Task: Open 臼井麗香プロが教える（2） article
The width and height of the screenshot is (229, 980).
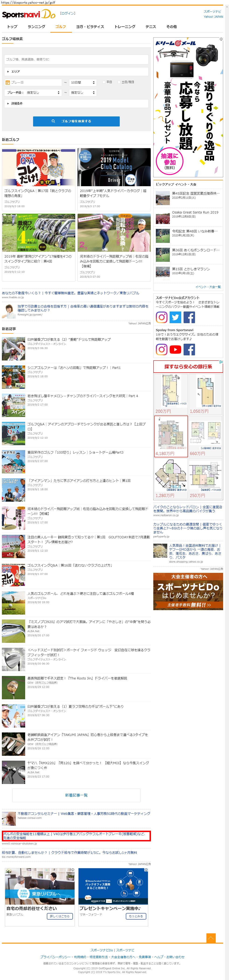Action: click(x=69, y=339)
